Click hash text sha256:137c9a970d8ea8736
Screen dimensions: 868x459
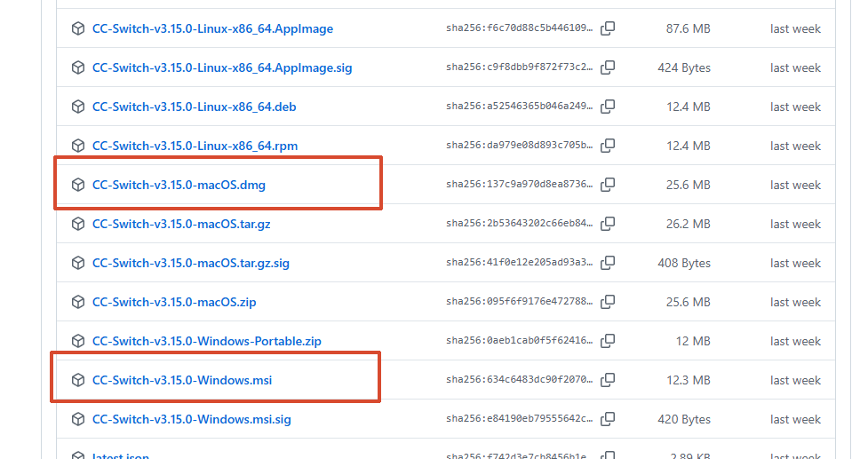(519, 184)
